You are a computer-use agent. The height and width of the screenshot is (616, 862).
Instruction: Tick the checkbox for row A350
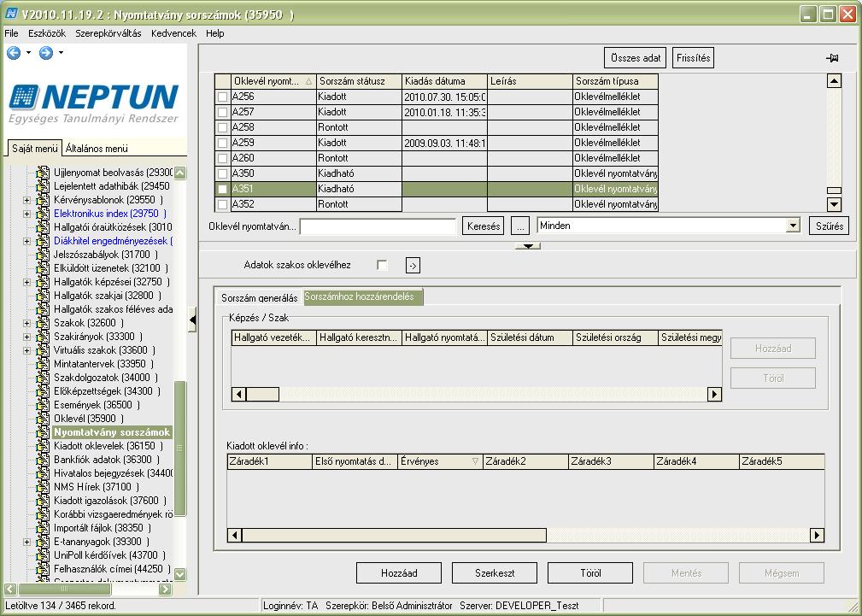click(x=222, y=173)
